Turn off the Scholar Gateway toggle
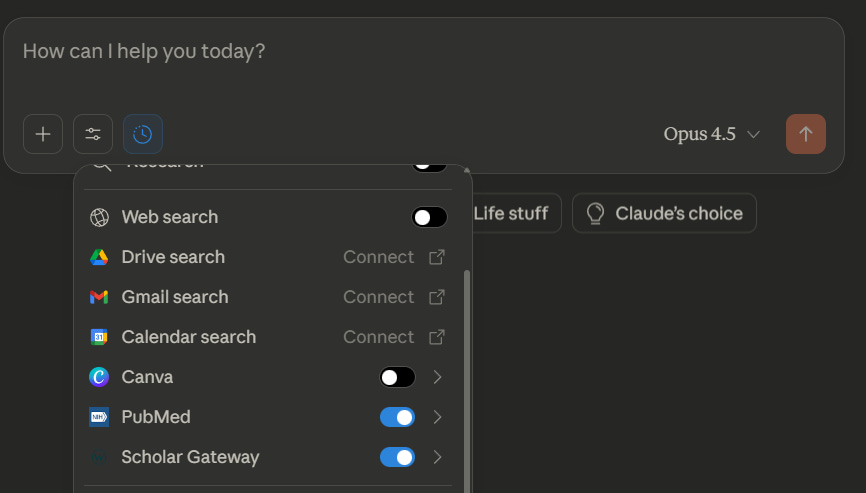The image size is (866, 493). coord(397,457)
